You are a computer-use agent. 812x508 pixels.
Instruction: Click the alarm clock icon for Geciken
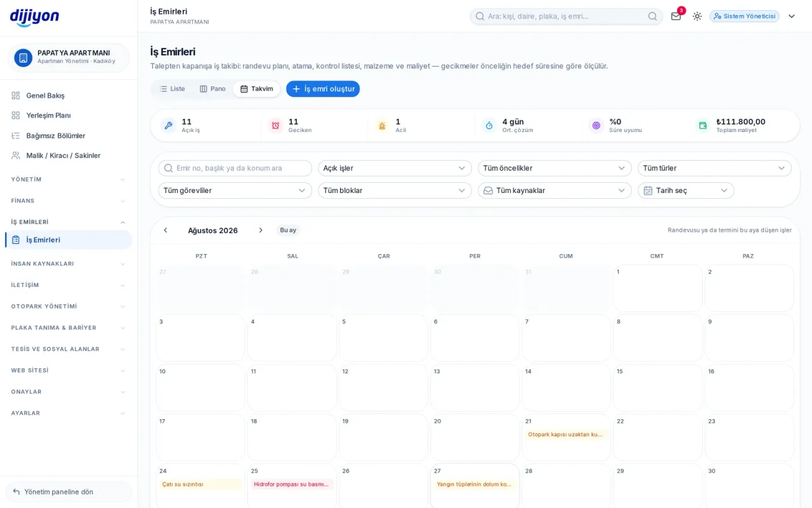[275, 126]
